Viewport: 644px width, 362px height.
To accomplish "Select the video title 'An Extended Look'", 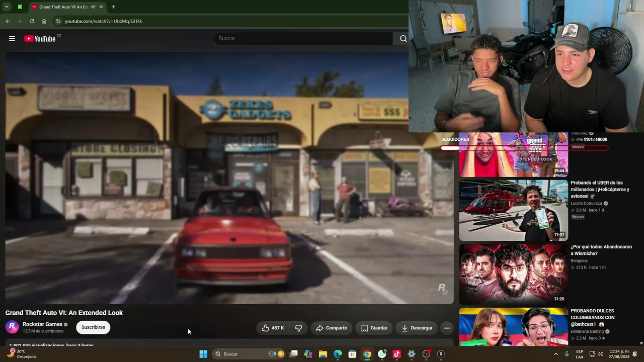I will pos(64,313).
